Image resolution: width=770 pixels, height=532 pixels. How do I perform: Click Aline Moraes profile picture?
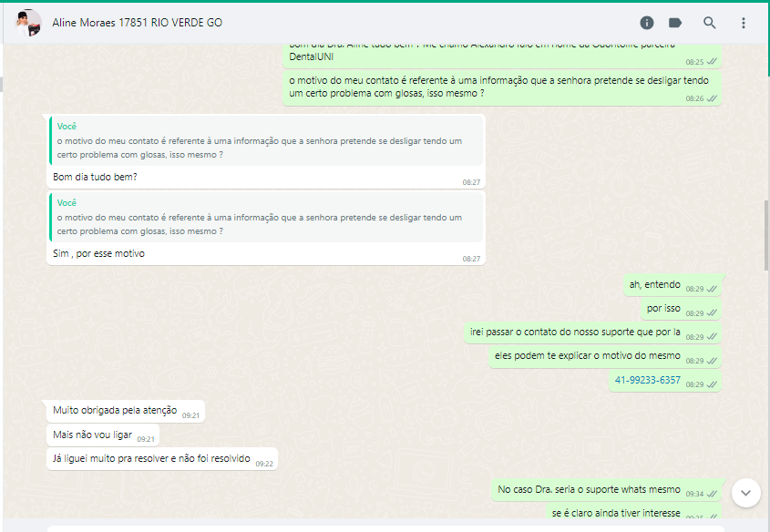pos(28,23)
